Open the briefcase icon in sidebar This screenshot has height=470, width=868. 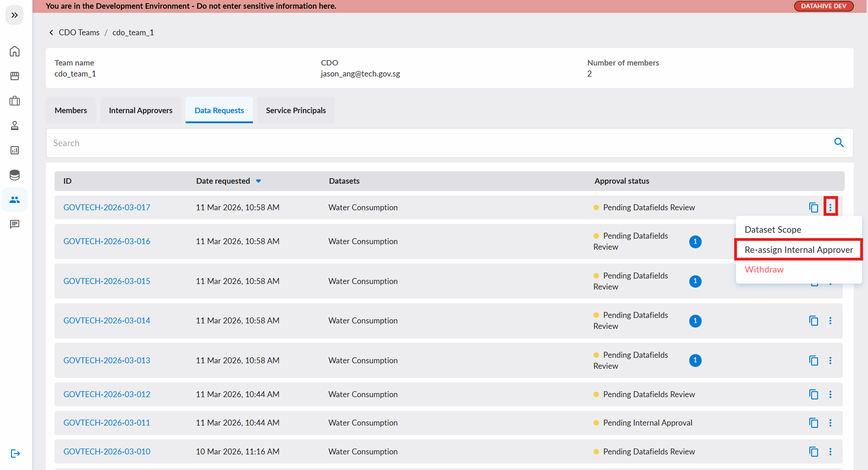click(x=15, y=101)
